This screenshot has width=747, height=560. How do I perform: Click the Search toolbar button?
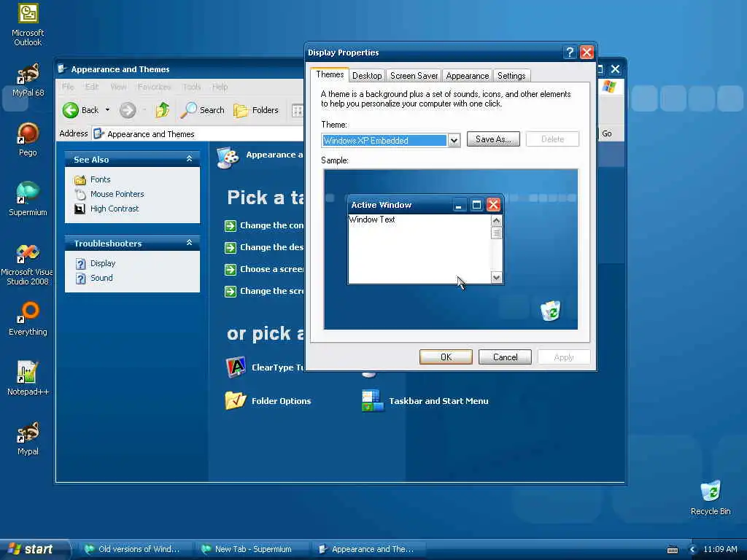(203, 110)
